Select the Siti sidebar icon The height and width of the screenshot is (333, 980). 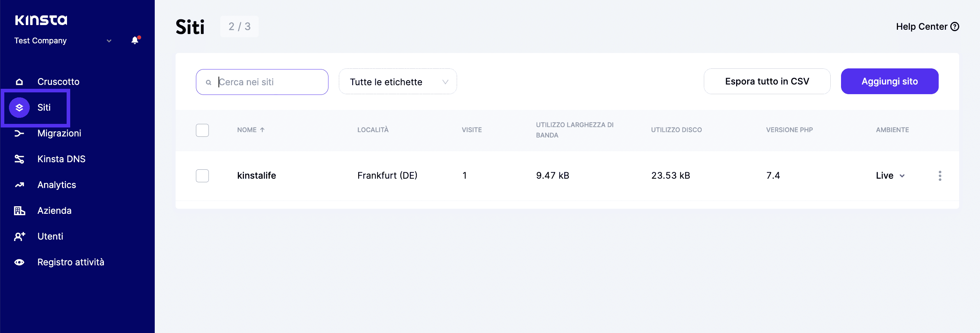point(20,107)
